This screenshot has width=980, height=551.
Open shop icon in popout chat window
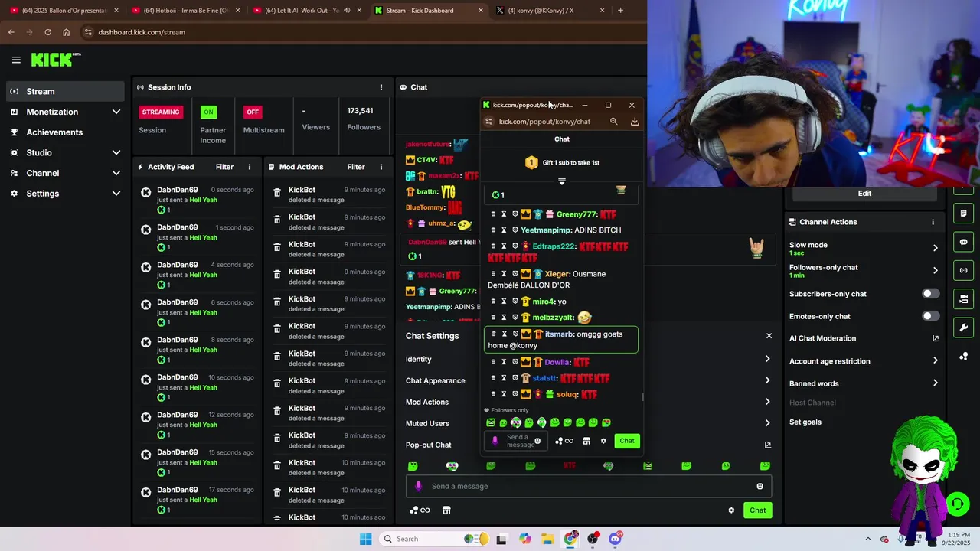(x=586, y=441)
